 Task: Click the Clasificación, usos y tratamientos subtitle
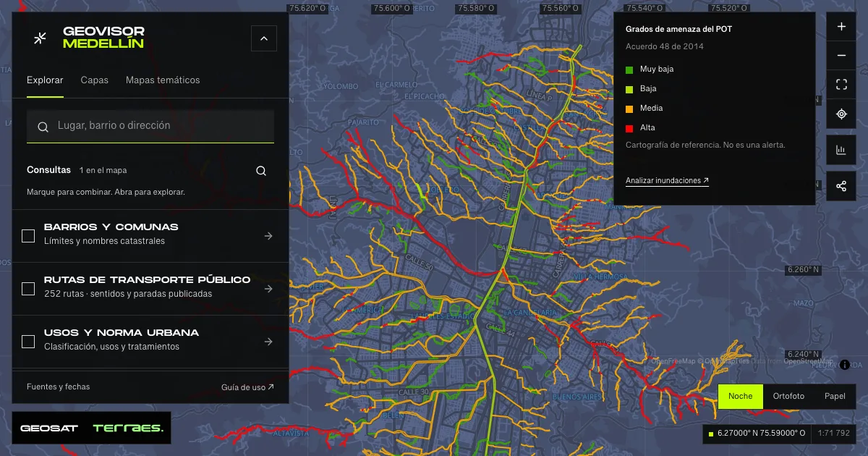click(x=111, y=347)
